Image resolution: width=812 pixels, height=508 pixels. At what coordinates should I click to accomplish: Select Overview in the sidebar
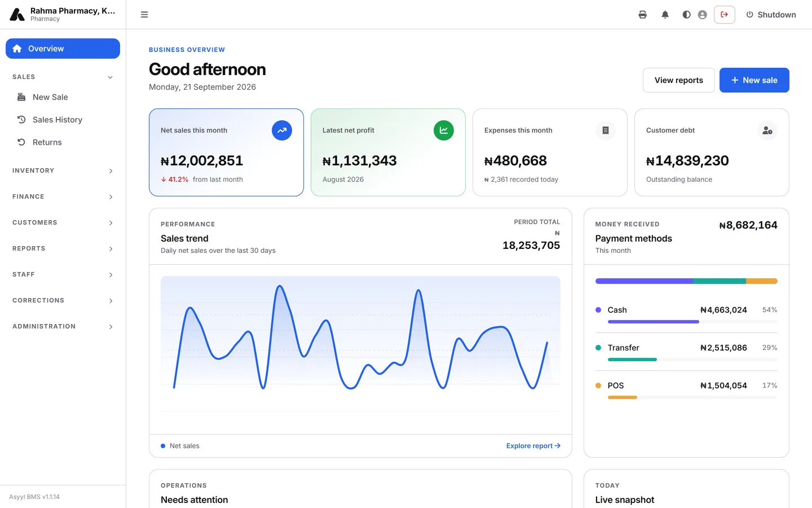coord(63,49)
